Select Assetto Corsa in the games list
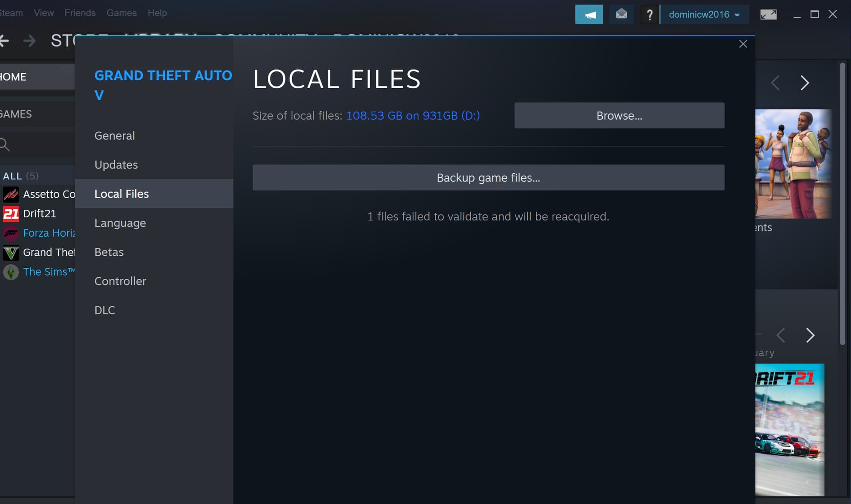Screen dimensions: 851x504 click(49, 194)
